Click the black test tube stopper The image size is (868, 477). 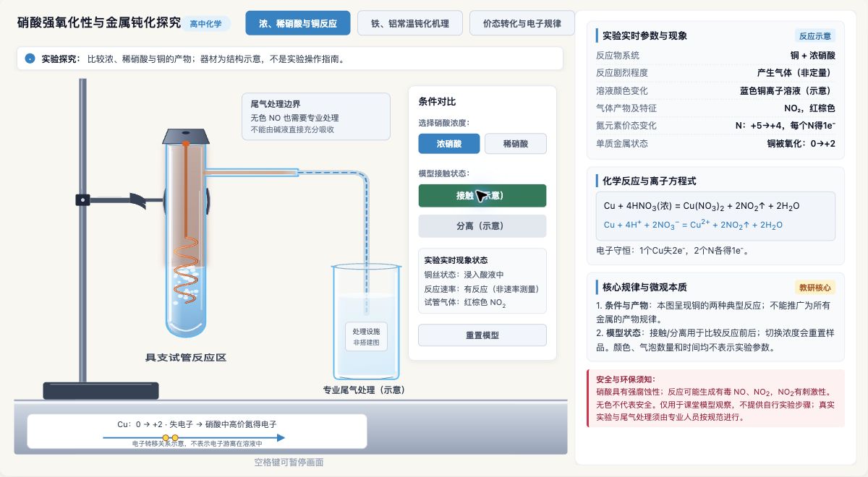pos(186,137)
